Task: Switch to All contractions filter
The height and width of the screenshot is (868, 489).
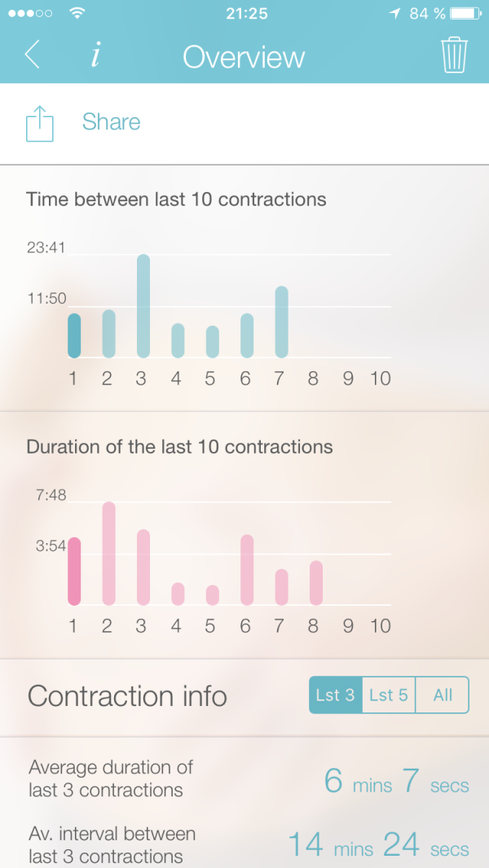Action: pos(443,695)
